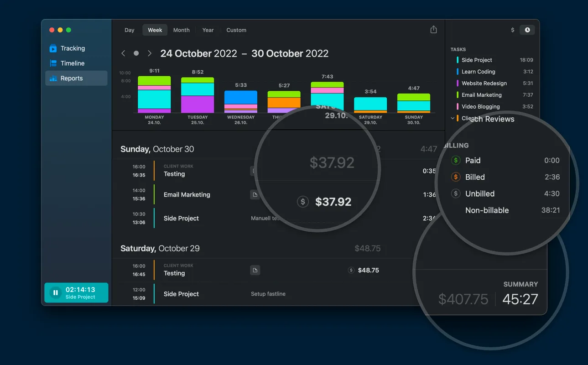Image resolution: width=588 pixels, height=365 pixels.
Task: Open the Timeline view in sidebar
Action: tap(73, 63)
